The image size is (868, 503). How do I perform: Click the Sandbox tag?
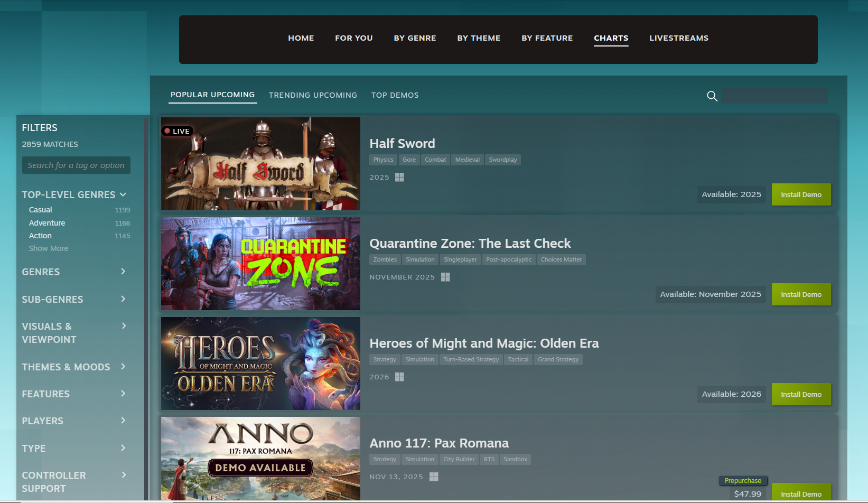coord(515,459)
